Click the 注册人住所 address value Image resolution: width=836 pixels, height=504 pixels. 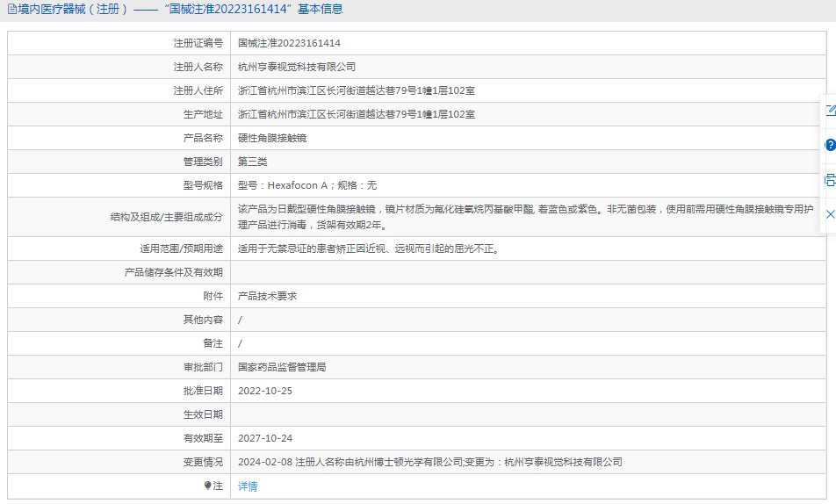(x=357, y=90)
